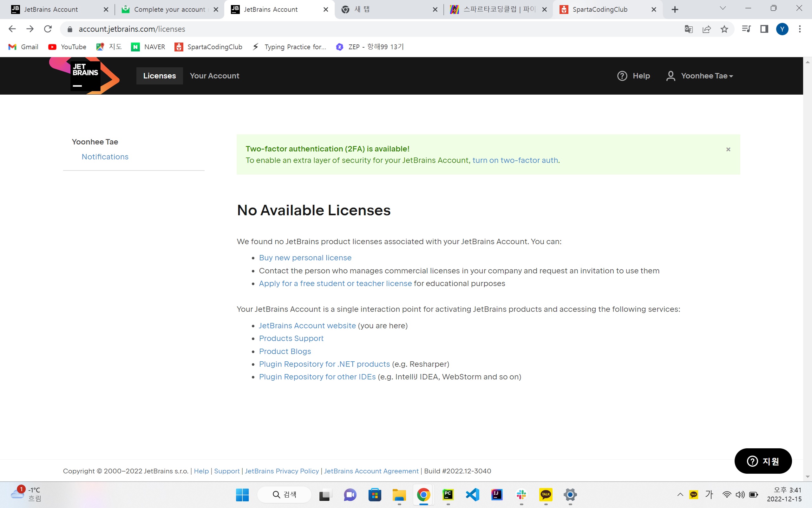This screenshot has width=812, height=508.
Task: Open the Product Blogs link
Action: (285, 351)
